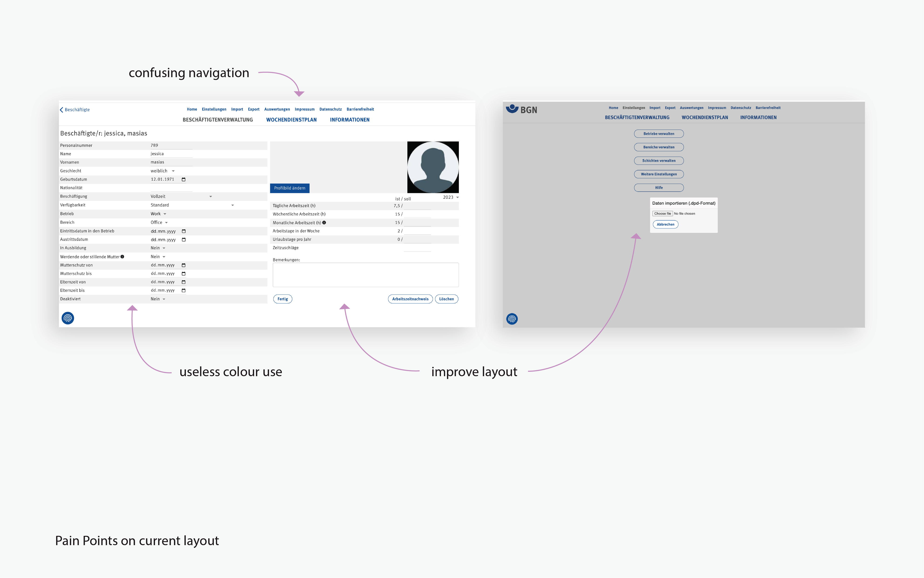The image size is (924, 578).
Task: Open Einstellungen in grey settings window navigation
Action: 633,108
